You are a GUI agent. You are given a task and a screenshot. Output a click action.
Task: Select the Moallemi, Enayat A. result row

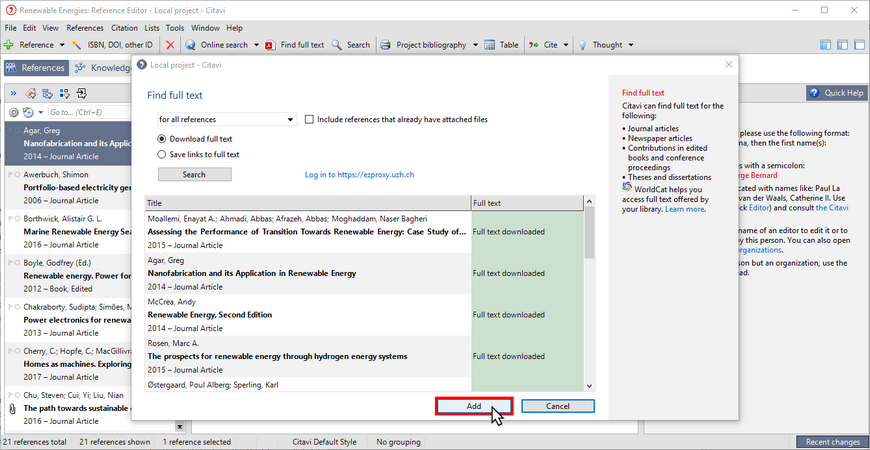coord(364,232)
